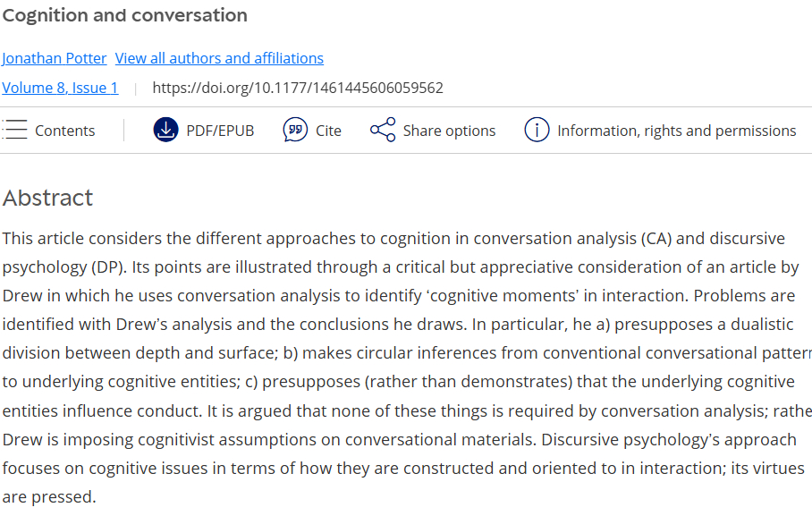Open the Contents menu label
The width and height of the screenshot is (812, 516).
(64, 131)
